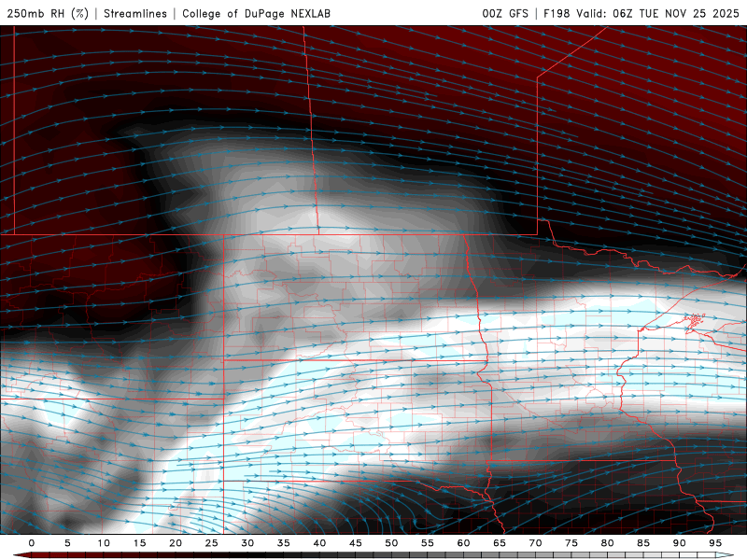Click the "70" color scale label

point(535,543)
